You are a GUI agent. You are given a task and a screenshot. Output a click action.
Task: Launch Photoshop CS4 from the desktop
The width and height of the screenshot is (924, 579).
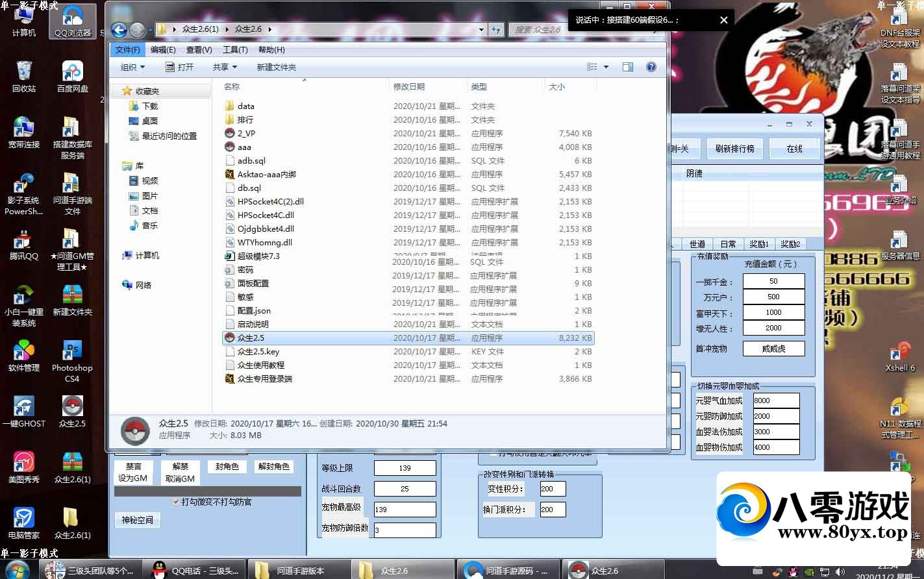pos(72,361)
